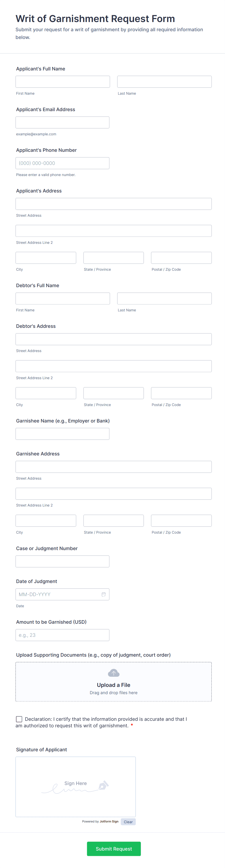Image resolution: width=225 pixels, height=868 pixels.
Task: Focus the applicant's First Name field
Action: point(63,82)
